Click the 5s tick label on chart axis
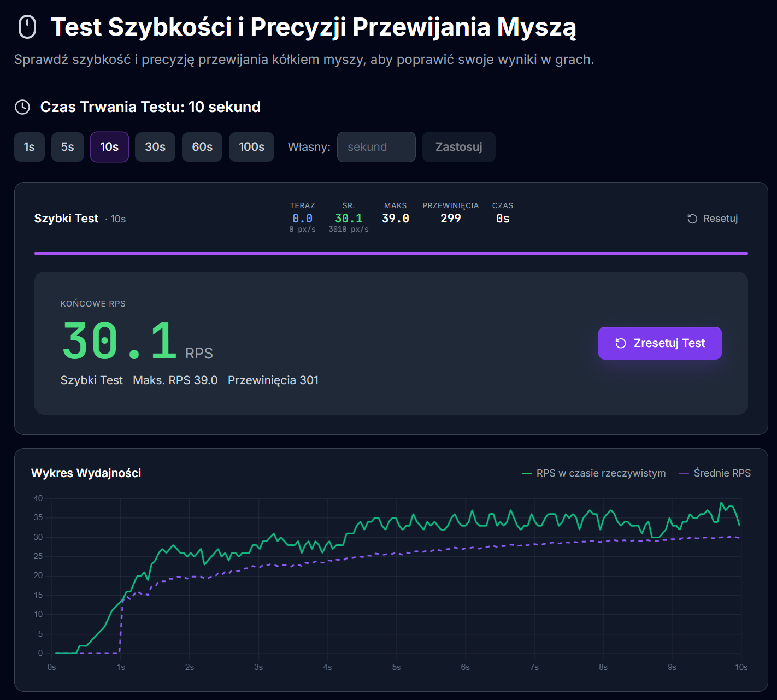The height and width of the screenshot is (700, 777). 396,667
